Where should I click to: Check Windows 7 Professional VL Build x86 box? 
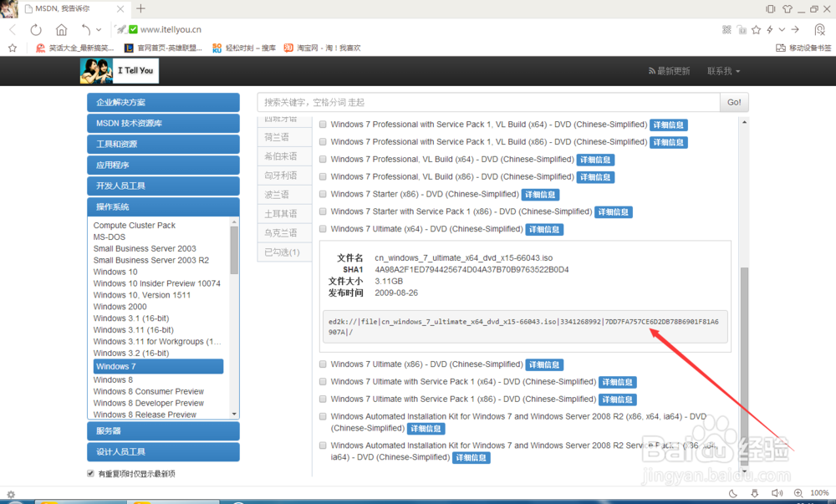pyautogui.click(x=323, y=176)
